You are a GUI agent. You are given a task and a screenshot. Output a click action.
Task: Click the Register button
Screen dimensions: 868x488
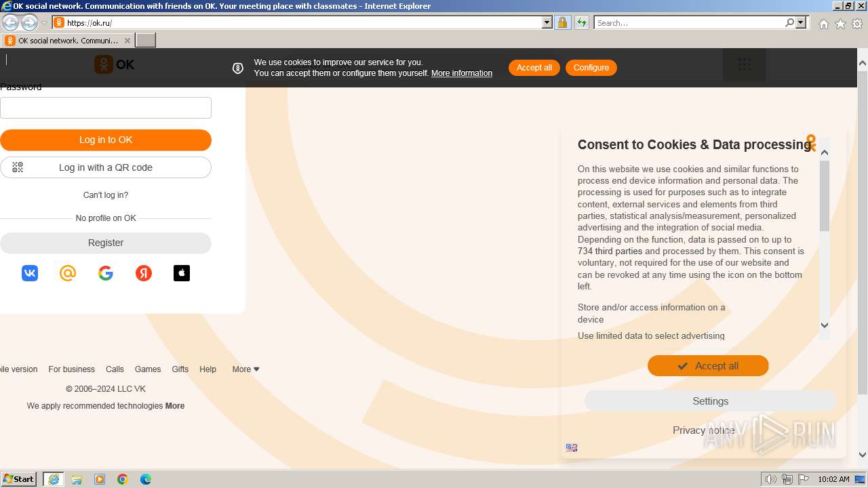[106, 243]
